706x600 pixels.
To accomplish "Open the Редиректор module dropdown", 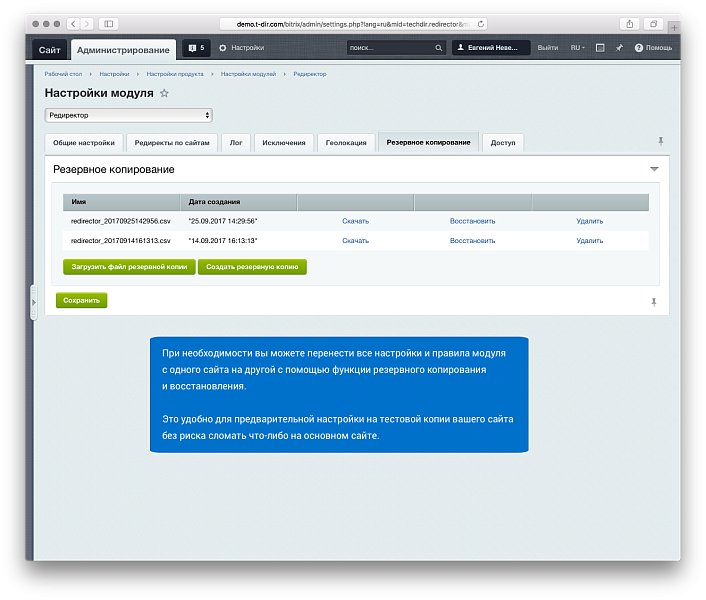I will (128, 116).
